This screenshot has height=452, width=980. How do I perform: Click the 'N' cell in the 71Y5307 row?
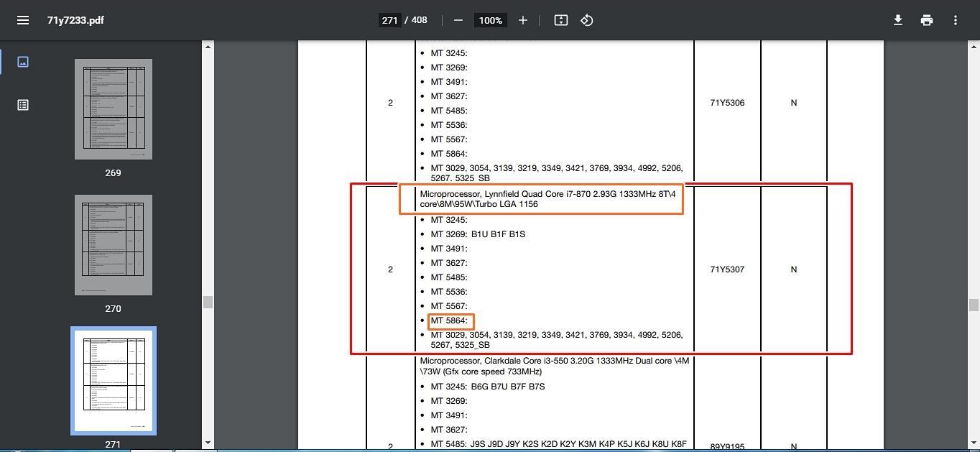(794, 269)
